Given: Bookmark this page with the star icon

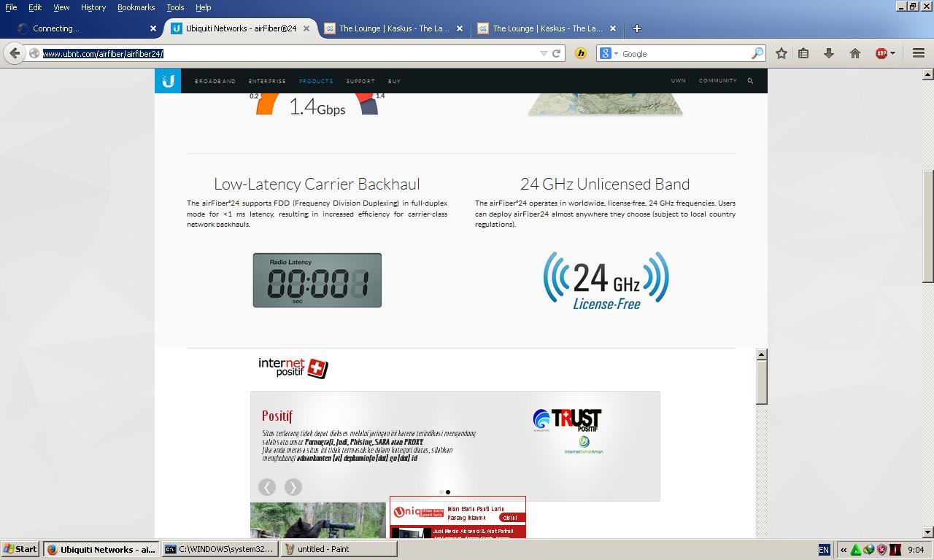Looking at the screenshot, I should click(781, 53).
